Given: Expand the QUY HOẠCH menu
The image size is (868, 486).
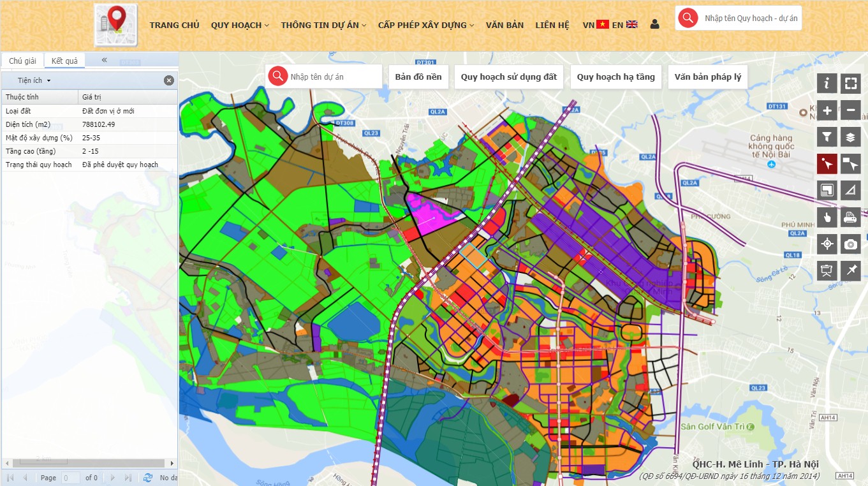Looking at the screenshot, I should tap(240, 25).
